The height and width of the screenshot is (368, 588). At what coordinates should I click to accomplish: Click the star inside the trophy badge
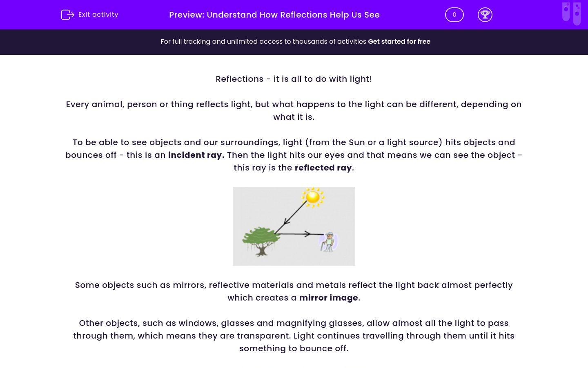[x=485, y=13]
